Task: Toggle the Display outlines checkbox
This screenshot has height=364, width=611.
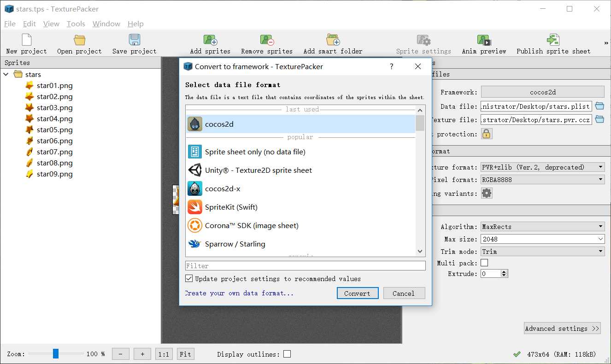Action: (x=287, y=354)
